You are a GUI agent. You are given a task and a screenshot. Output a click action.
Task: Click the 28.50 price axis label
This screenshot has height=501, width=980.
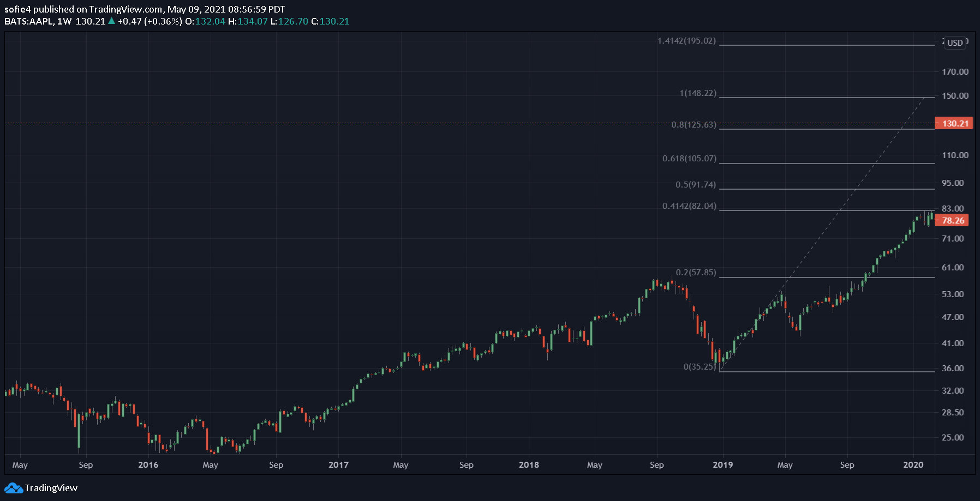953,412
